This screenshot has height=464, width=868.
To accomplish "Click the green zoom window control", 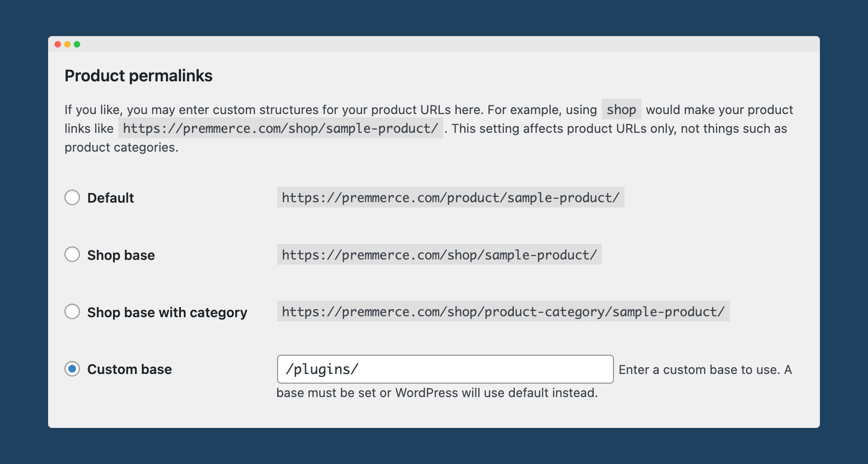I will (77, 44).
